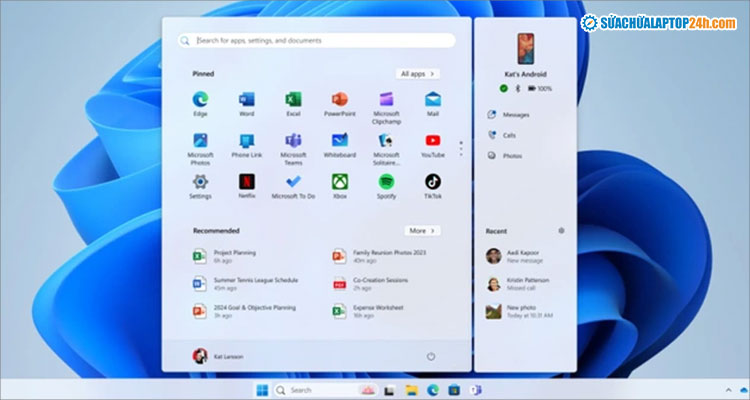Launch Spotify from pinned apps

[386, 182]
